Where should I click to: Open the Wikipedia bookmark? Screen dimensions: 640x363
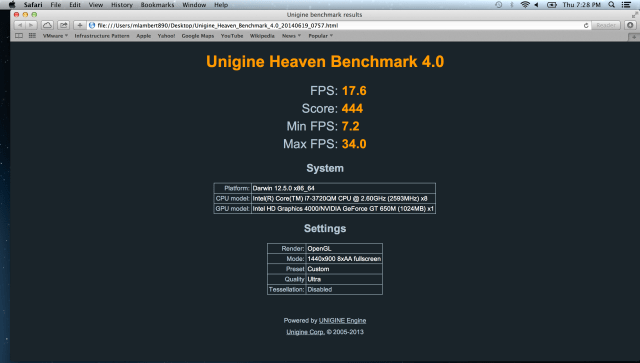[x=262, y=36]
